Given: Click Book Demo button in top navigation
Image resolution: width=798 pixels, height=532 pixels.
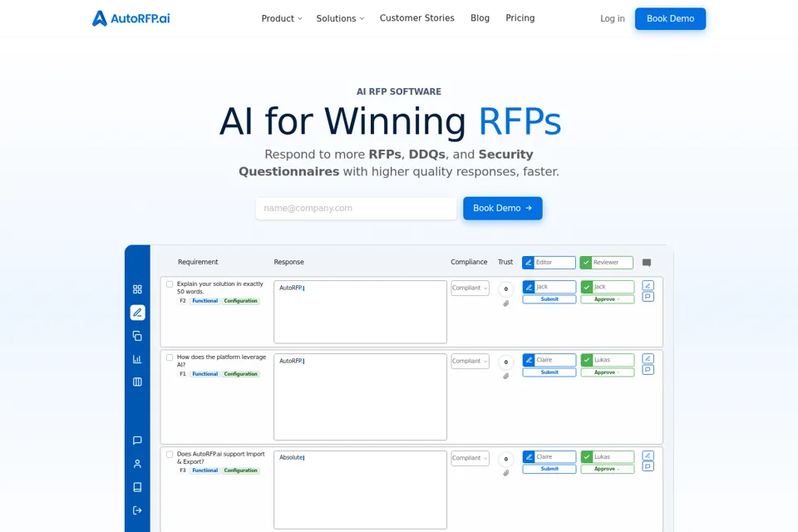Looking at the screenshot, I should [670, 19].
